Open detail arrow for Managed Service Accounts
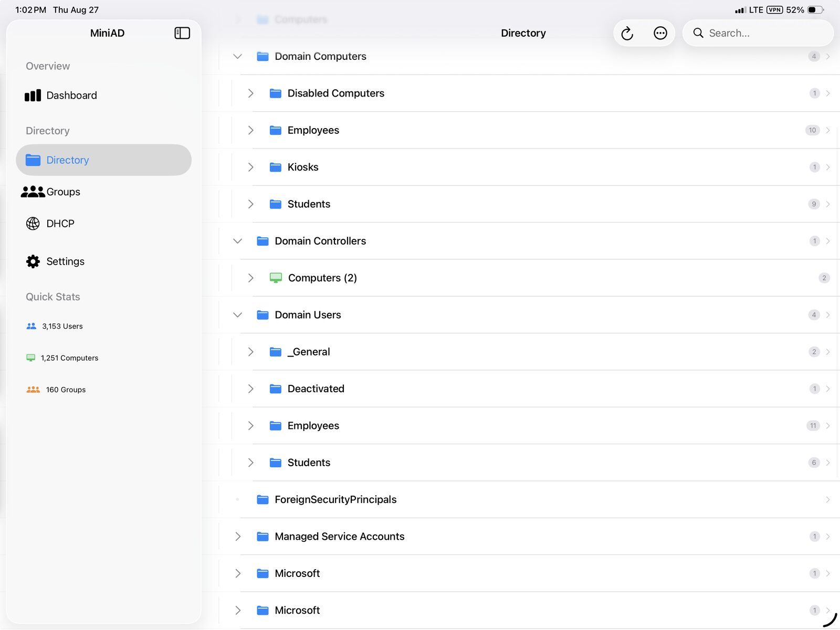The height and width of the screenshot is (630, 840). pyautogui.click(x=828, y=537)
